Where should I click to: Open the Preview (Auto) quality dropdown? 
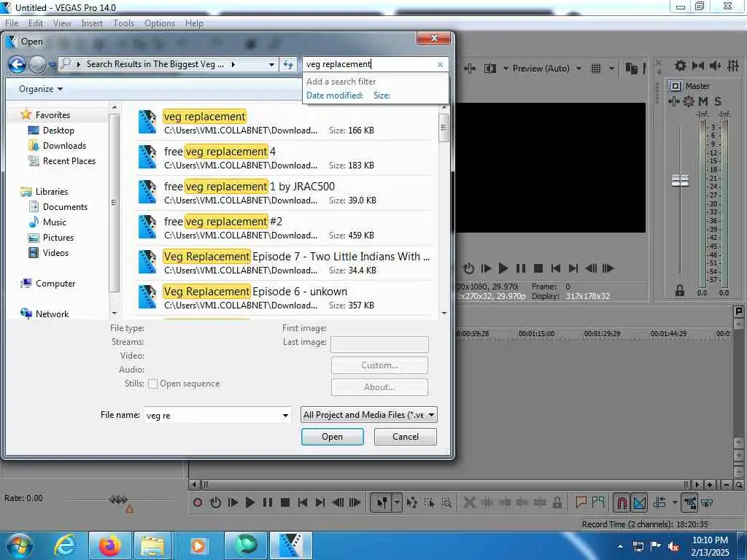pos(547,69)
